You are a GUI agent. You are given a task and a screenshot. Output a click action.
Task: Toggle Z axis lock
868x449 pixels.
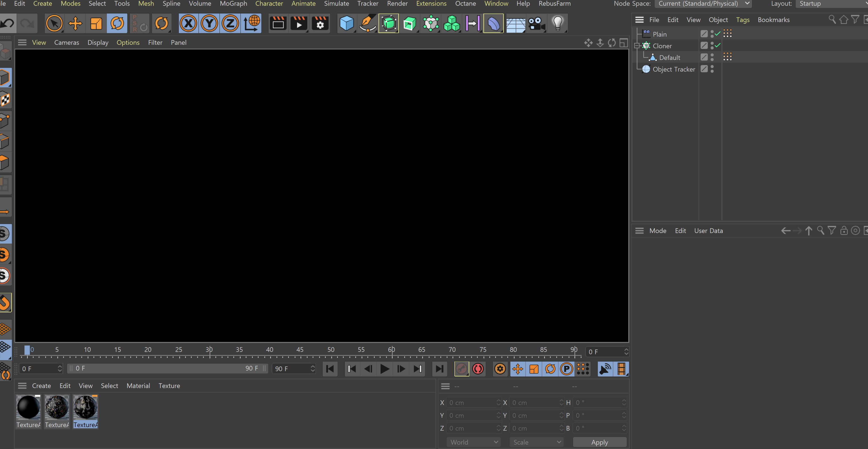pyautogui.click(x=230, y=23)
